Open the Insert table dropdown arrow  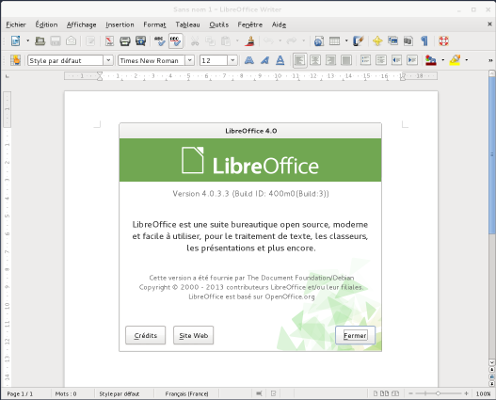click(346, 41)
